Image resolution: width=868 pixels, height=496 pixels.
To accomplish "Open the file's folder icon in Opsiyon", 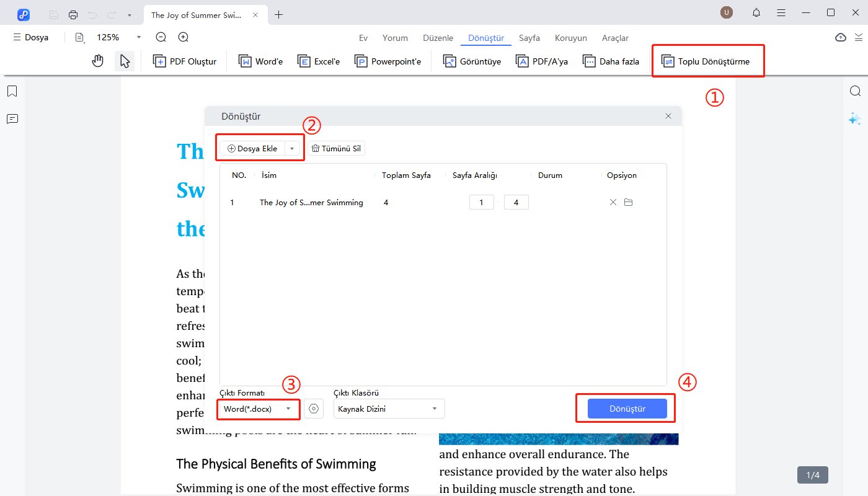I will click(628, 202).
